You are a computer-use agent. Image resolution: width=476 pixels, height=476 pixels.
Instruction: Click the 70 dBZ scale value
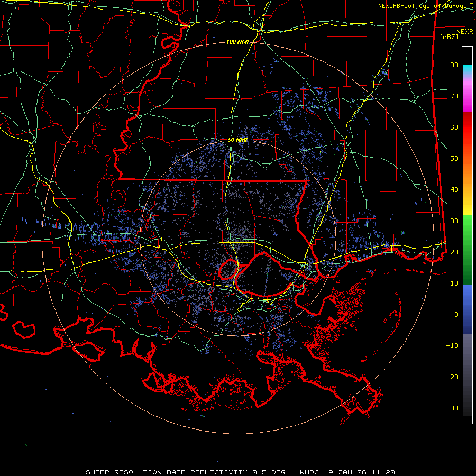(454, 96)
